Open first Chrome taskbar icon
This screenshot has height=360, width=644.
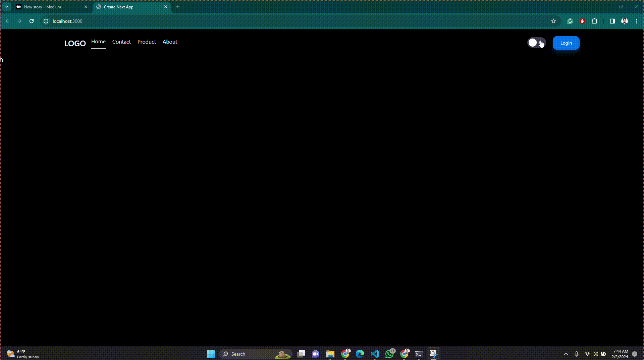pos(345,354)
